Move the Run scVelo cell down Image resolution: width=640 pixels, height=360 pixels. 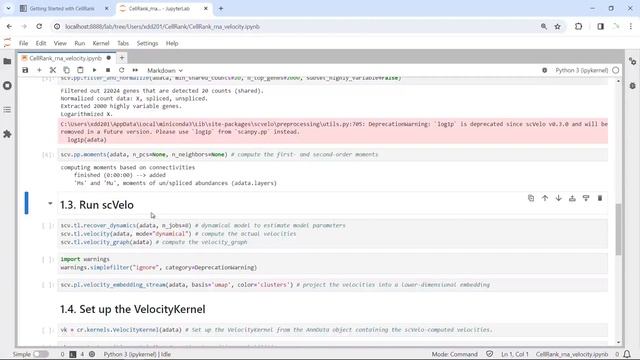pos(558,198)
